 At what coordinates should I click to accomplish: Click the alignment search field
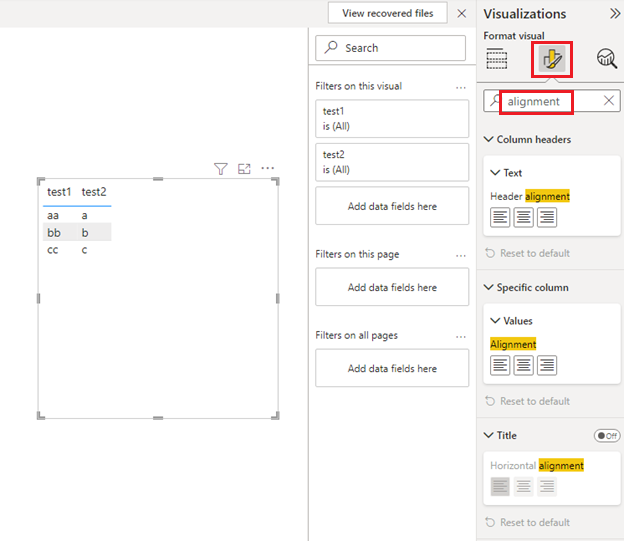[552, 101]
